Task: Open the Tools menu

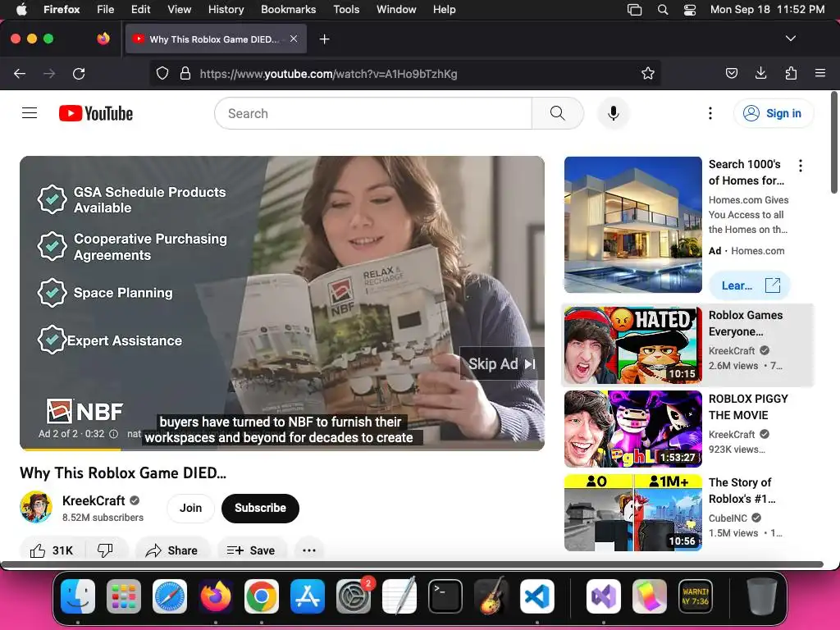Action: pyautogui.click(x=346, y=10)
